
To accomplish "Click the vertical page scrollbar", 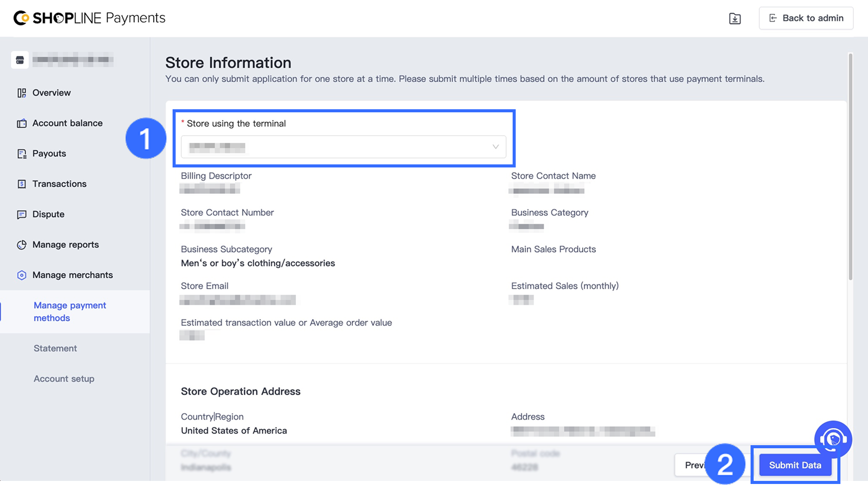I will pos(850,168).
